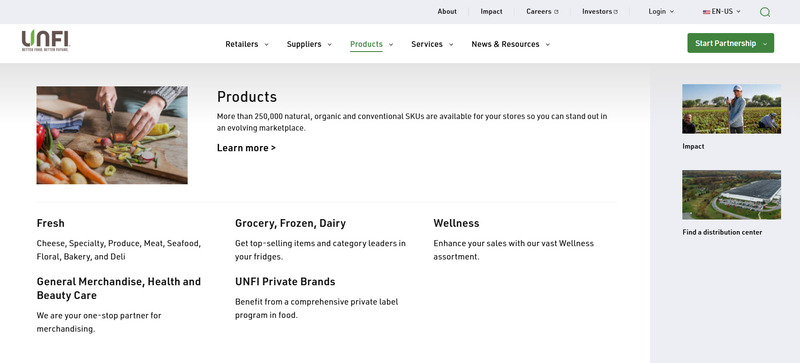Open the About page link

pyautogui.click(x=447, y=11)
